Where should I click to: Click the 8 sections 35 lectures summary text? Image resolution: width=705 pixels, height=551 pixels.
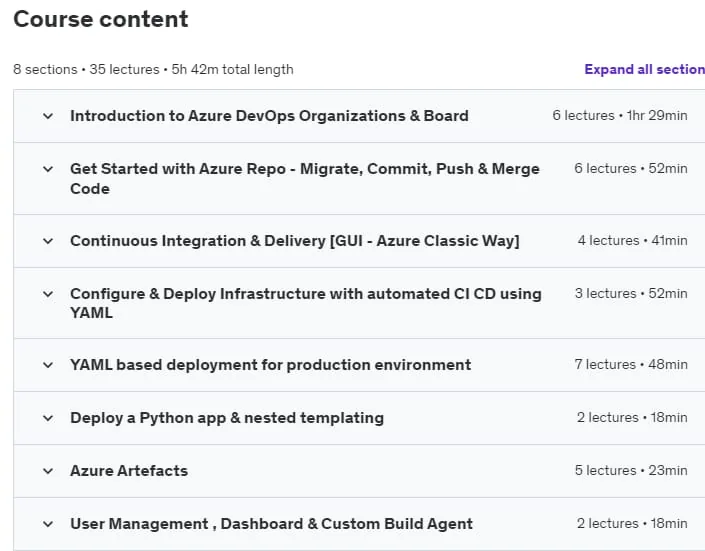(153, 70)
